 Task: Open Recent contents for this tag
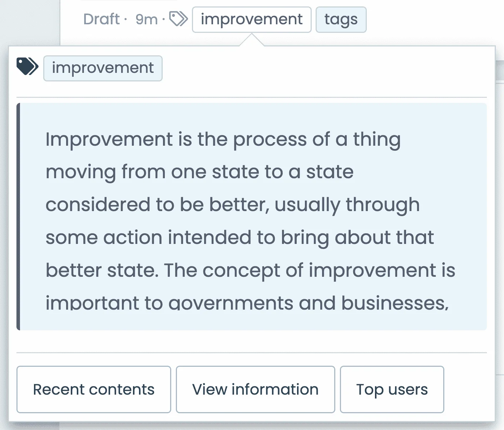coord(94,389)
